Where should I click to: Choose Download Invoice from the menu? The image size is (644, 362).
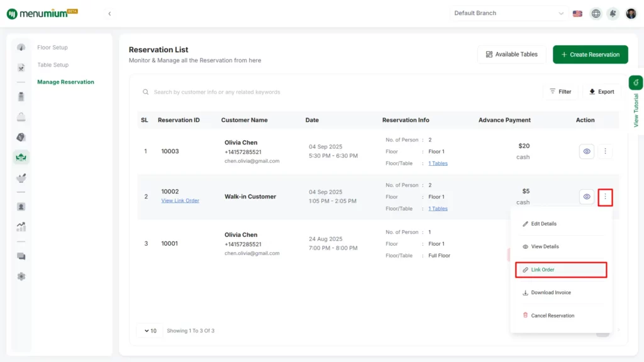560,293
